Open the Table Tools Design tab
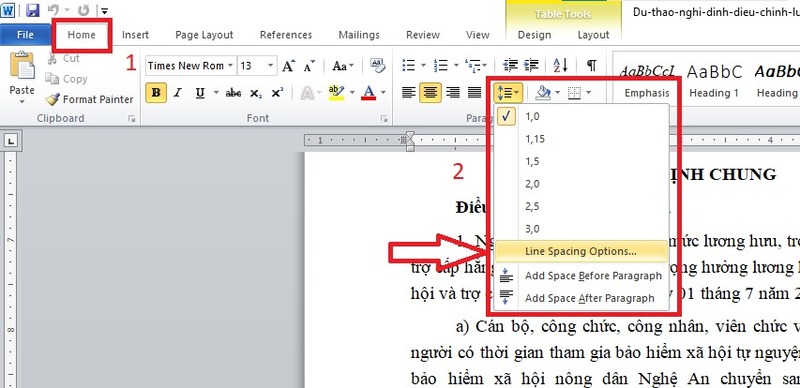 pyautogui.click(x=534, y=35)
